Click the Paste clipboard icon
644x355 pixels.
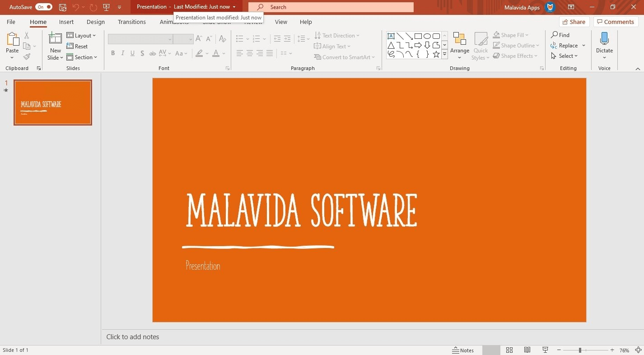(12, 39)
